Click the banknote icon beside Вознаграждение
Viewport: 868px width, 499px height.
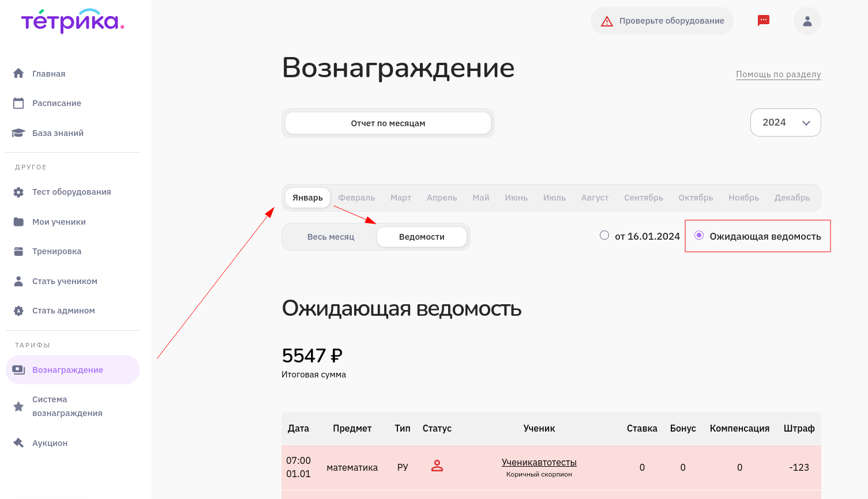pos(18,370)
